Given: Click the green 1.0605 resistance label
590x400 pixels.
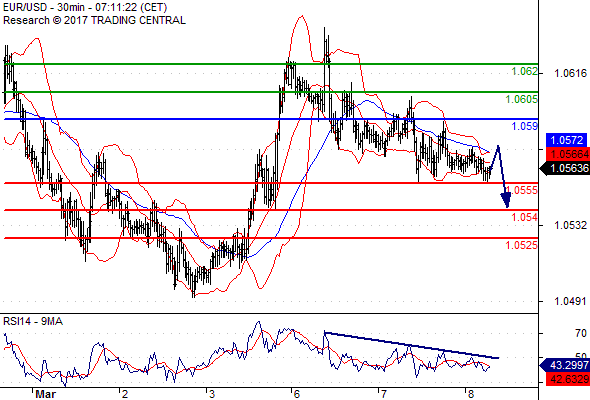Looking at the screenshot, I should 522,99.
